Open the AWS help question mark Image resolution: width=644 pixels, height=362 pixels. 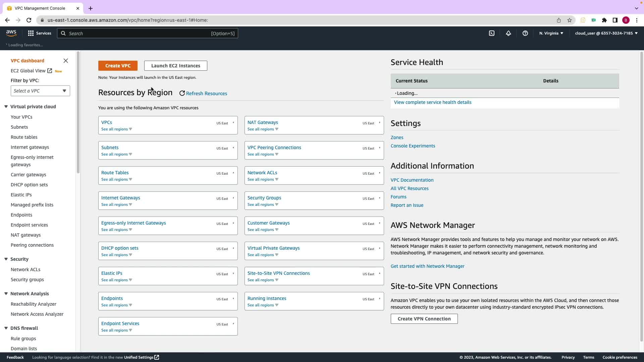[x=525, y=33]
